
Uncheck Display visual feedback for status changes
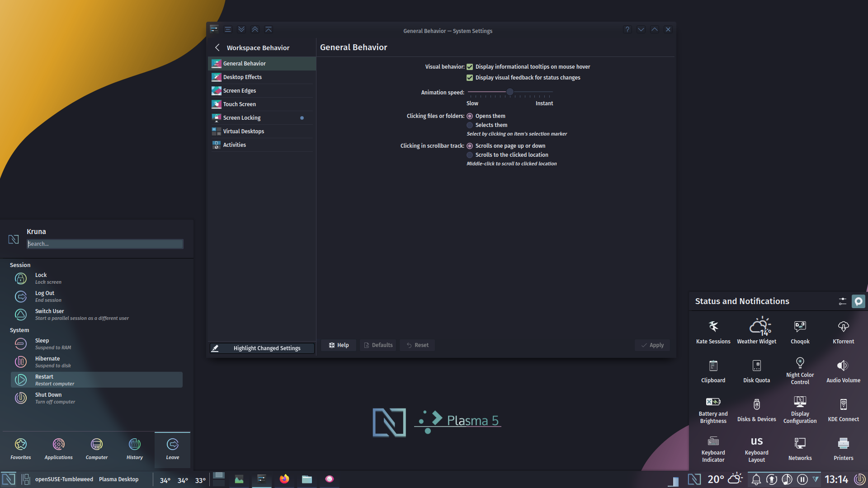point(470,78)
